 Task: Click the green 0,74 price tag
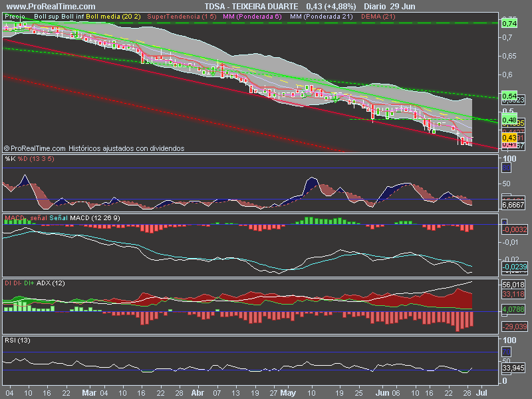[x=509, y=23]
